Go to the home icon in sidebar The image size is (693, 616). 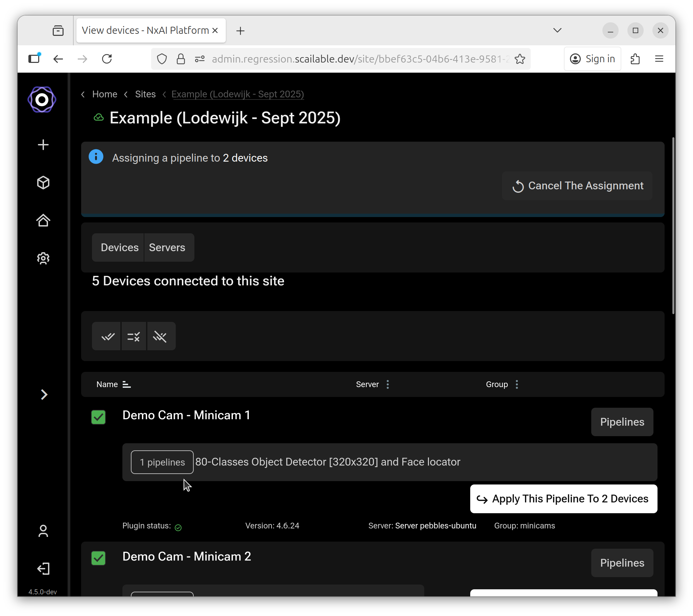click(43, 220)
